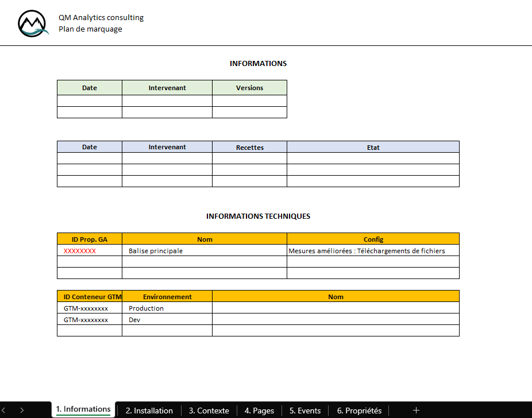Add a new sheet with plus icon
The width and height of the screenshot is (532, 418).
pyautogui.click(x=417, y=411)
